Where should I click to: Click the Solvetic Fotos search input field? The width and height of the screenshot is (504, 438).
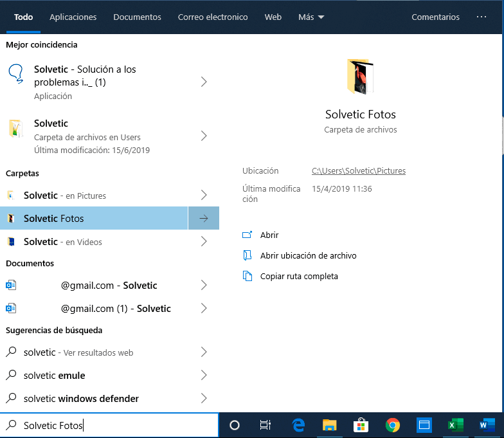[109, 425]
